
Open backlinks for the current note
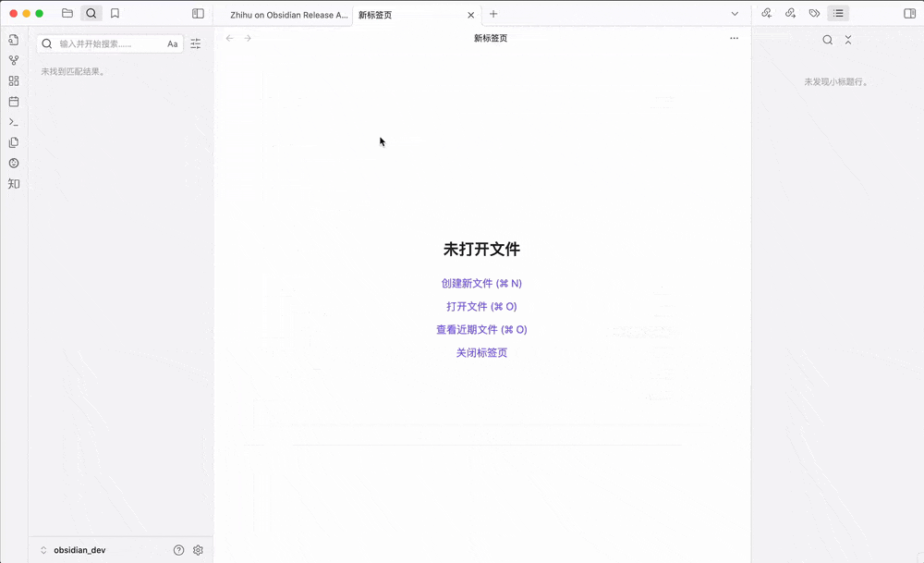pyautogui.click(x=765, y=13)
